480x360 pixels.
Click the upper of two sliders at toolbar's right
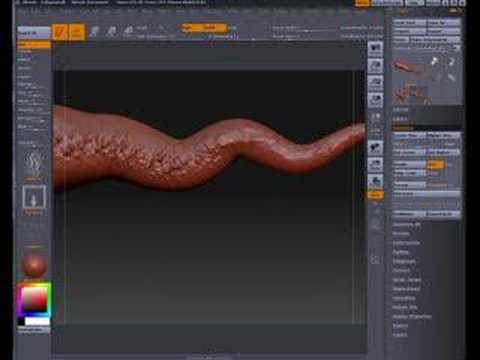pyautogui.click(x=305, y=28)
